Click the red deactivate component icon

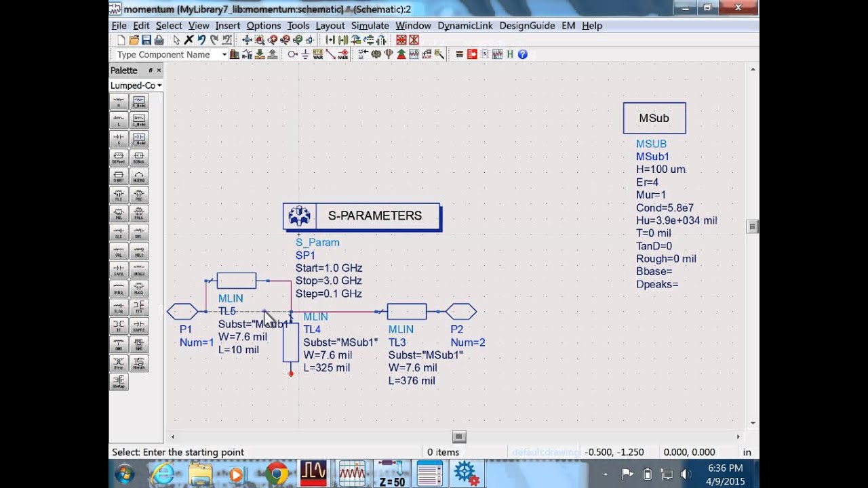pyautogui.click(x=401, y=40)
